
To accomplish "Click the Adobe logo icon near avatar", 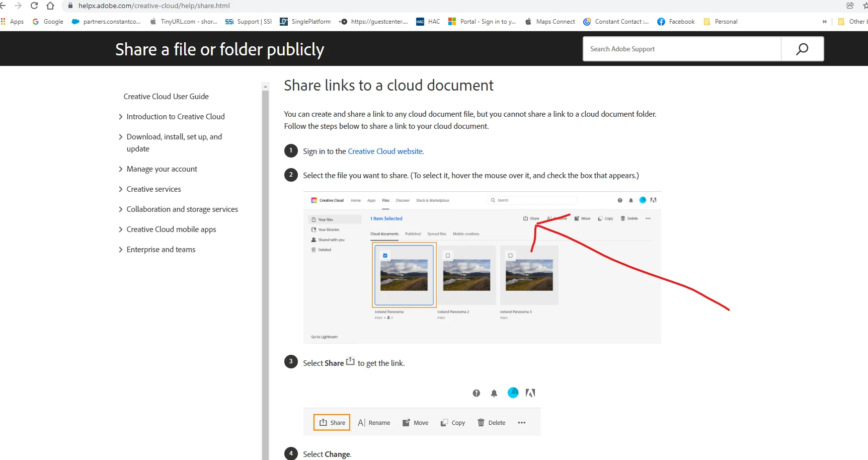I will click(530, 393).
